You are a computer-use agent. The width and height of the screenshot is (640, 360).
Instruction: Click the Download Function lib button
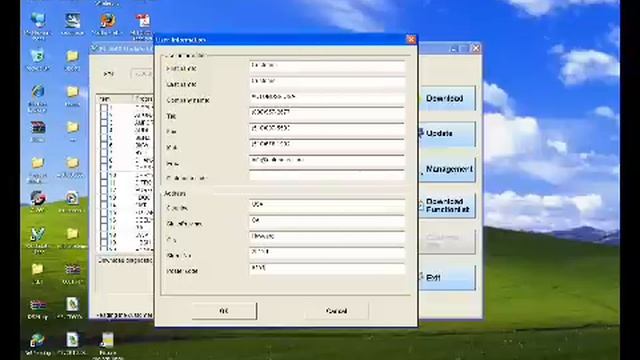coord(447,205)
